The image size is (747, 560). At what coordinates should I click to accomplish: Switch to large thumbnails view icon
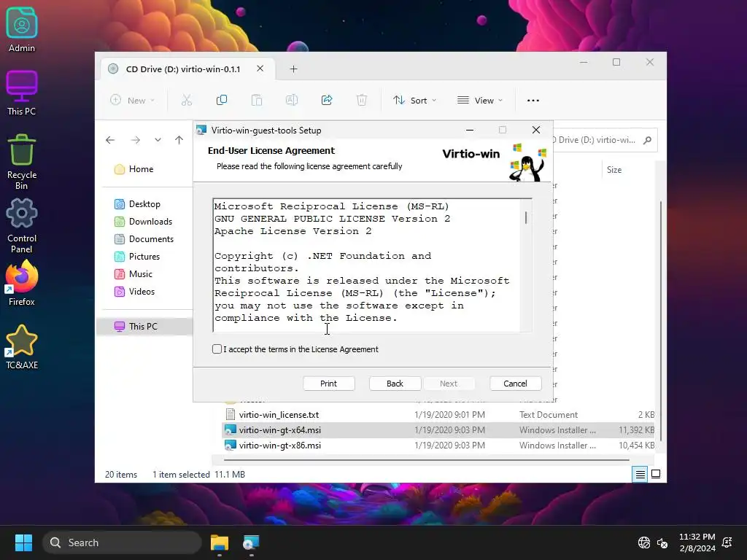pos(656,474)
